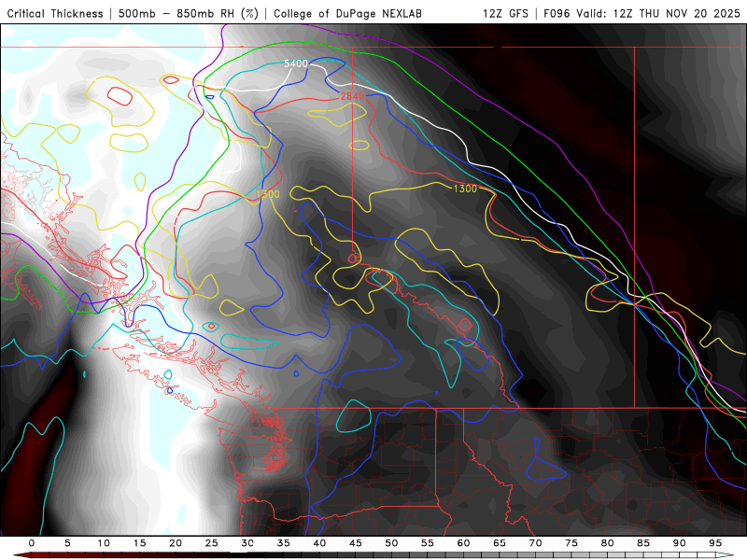Click the "40" value on the color scale
The image size is (747, 560).
(x=319, y=543)
